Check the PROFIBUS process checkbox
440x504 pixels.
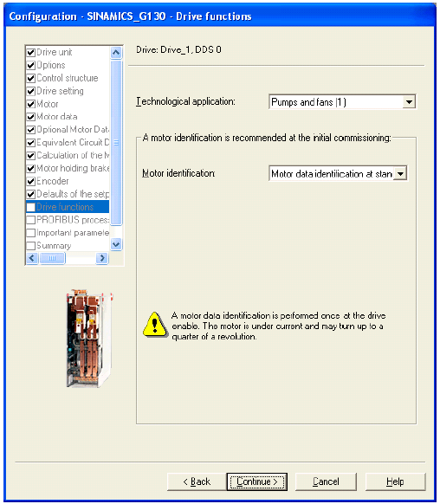[31, 220]
